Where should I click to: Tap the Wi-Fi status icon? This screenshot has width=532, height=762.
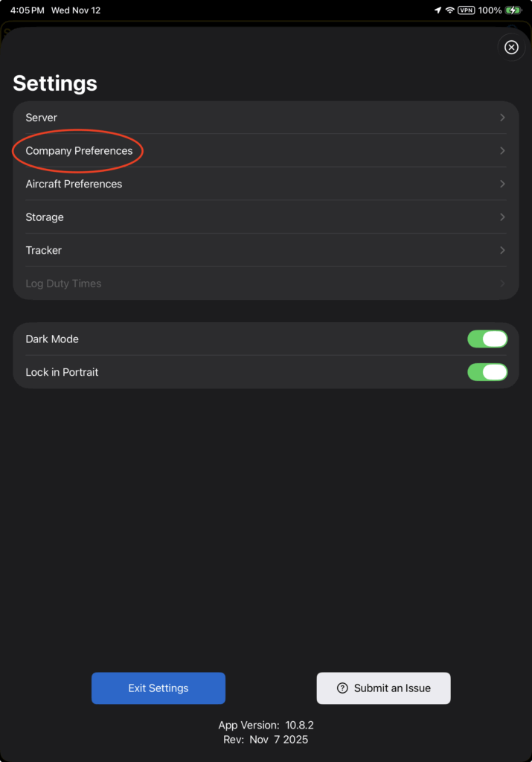pos(450,10)
